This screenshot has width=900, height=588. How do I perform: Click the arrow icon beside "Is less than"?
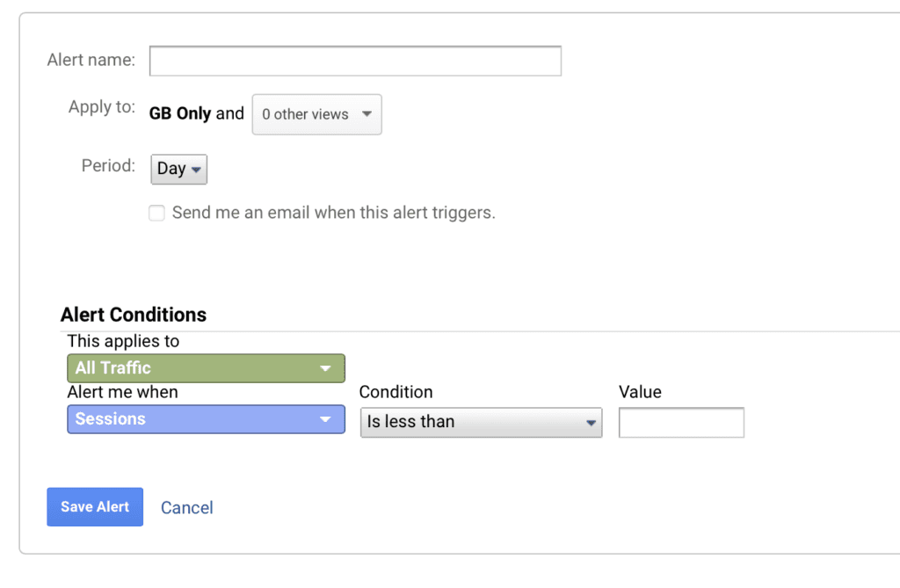click(591, 423)
